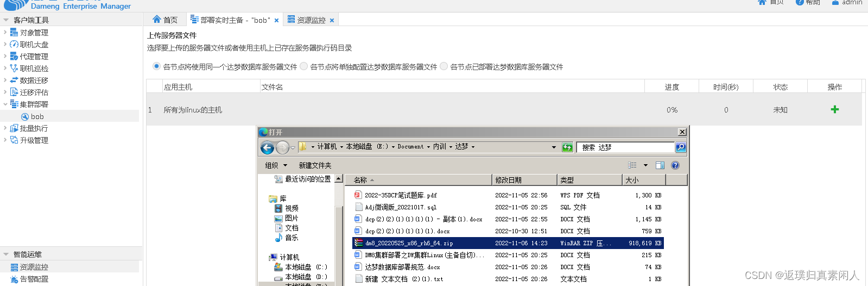Open the 批量执行 sidebar item
The image size is (868, 286).
(x=34, y=128)
